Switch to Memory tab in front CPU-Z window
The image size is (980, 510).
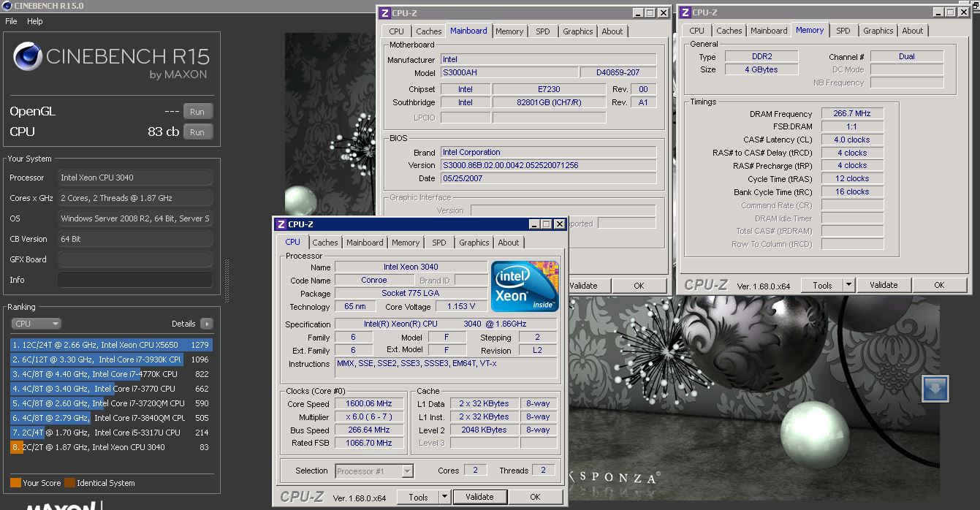coord(406,243)
